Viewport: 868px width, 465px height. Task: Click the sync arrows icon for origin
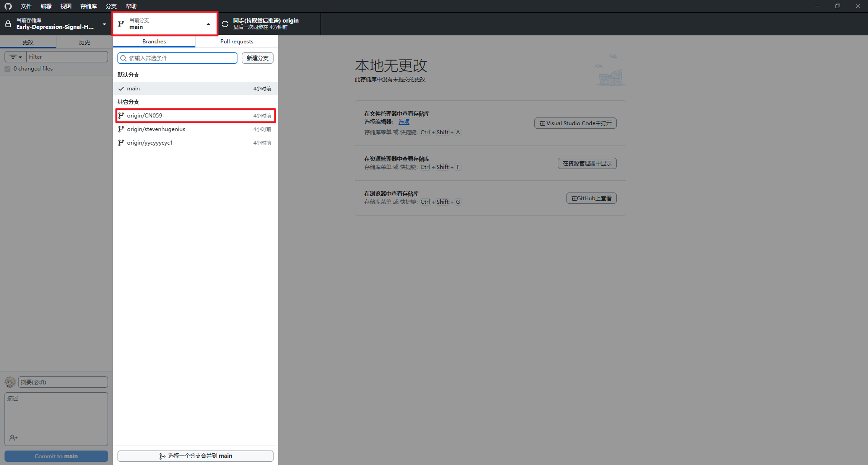225,24
